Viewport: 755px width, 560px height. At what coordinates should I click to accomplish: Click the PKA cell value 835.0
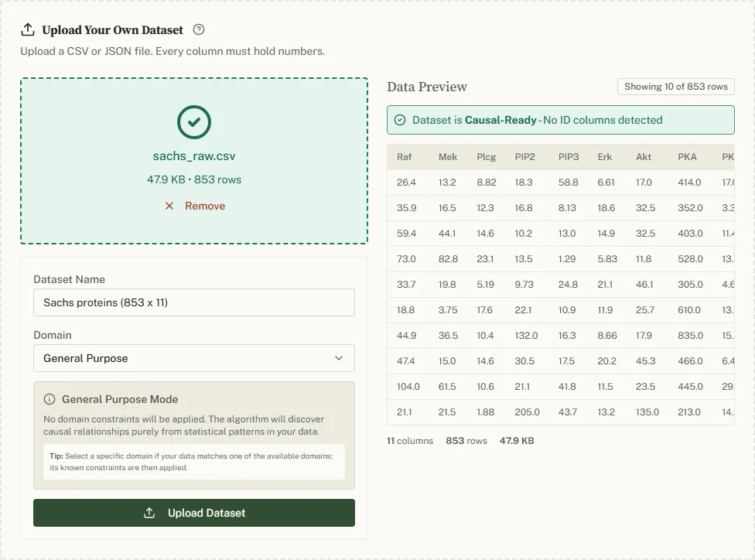point(691,336)
